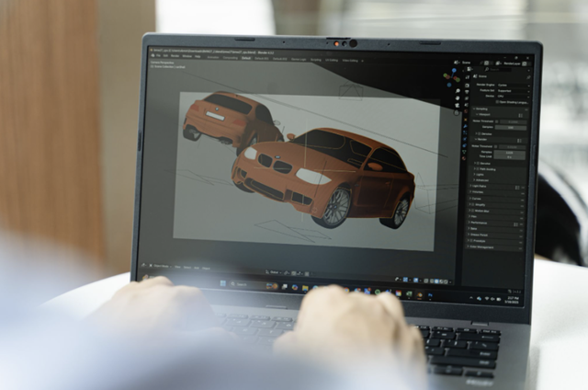
Task: Switch to the Compositing workspace tab
Action: pos(231,58)
